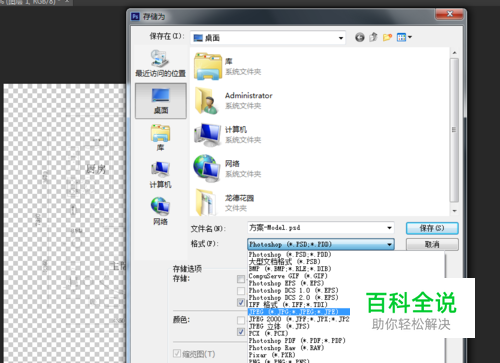Select Network (网络) in the sidebar
Screen dimensions: 500x363
[x=161, y=211]
